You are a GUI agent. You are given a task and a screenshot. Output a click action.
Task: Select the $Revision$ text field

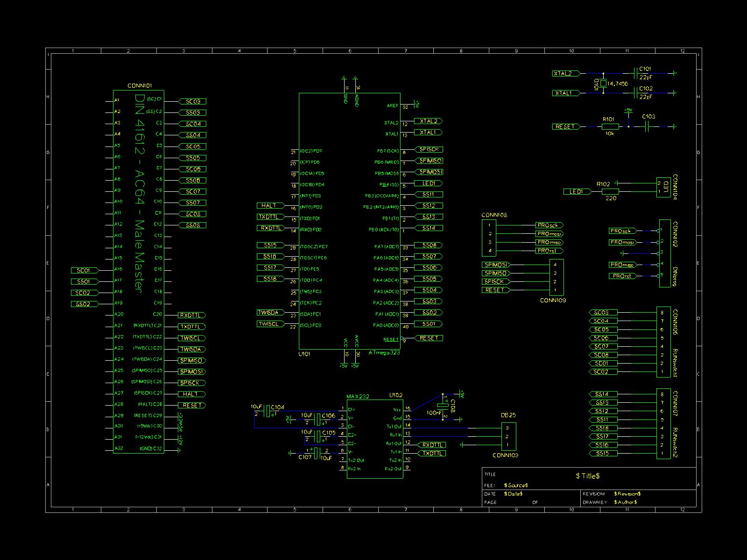[627, 494]
